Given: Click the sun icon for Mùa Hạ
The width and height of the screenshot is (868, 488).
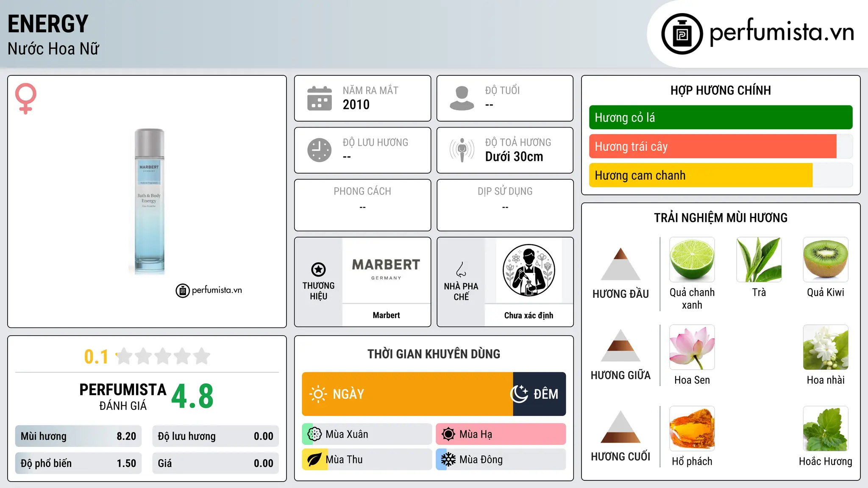Looking at the screenshot, I should tap(448, 434).
